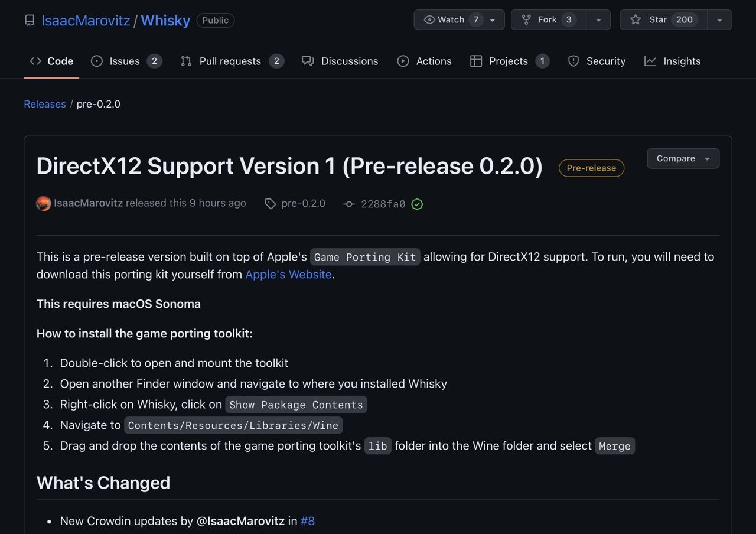Click the green verified checkmark icon
The width and height of the screenshot is (756, 534).
coord(417,204)
